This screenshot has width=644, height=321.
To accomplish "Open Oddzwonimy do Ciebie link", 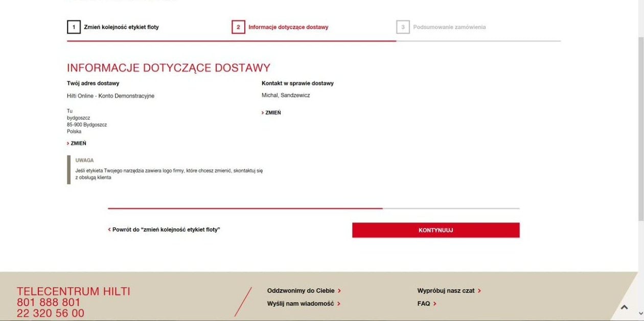I will coord(304,291).
